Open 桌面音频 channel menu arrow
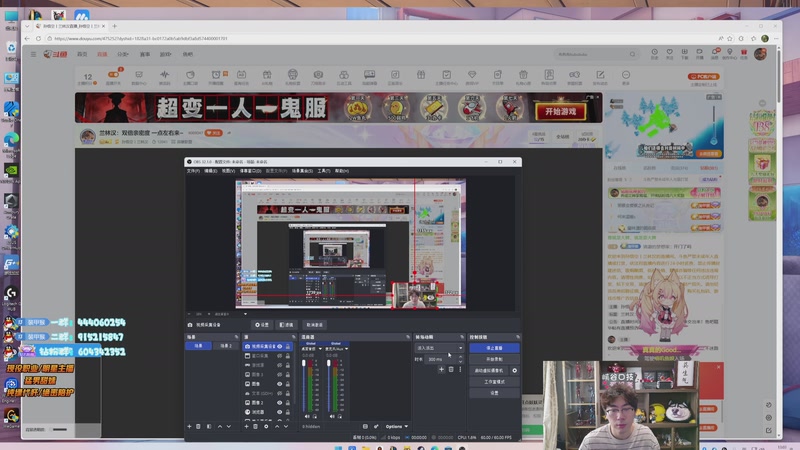 coord(320,349)
